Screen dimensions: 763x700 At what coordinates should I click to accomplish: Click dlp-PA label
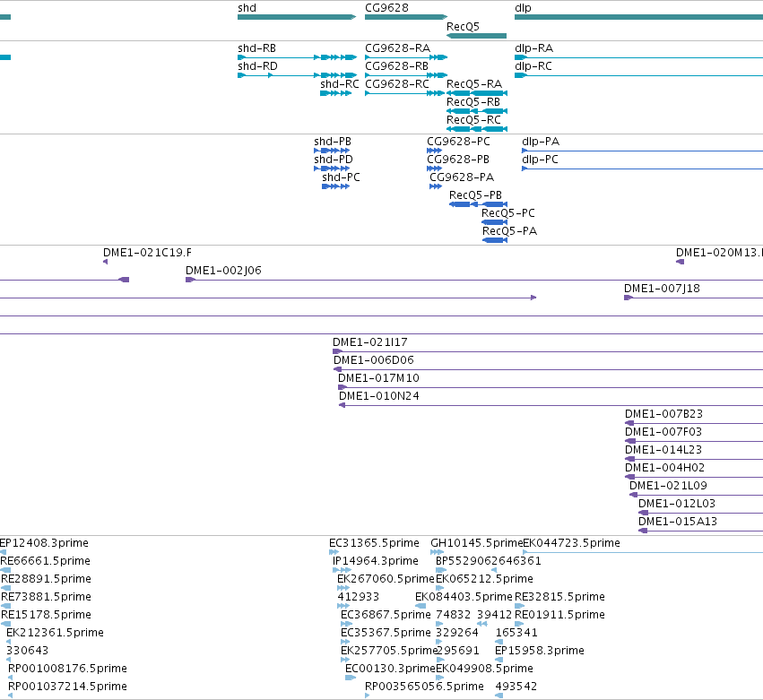click(541, 142)
